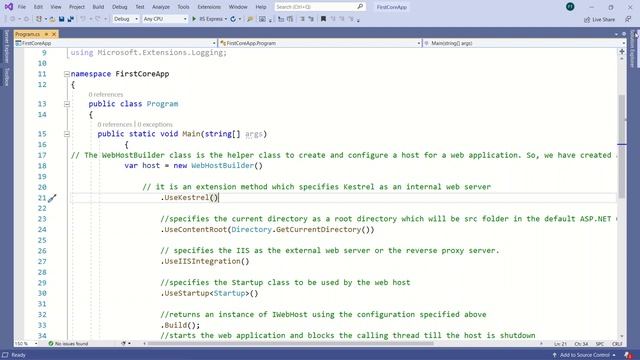The height and width of the screenshot is (360, 640).
Task: Open the FirstCoreApp.Program type dropdown
Action: click(x=320, y=43)
